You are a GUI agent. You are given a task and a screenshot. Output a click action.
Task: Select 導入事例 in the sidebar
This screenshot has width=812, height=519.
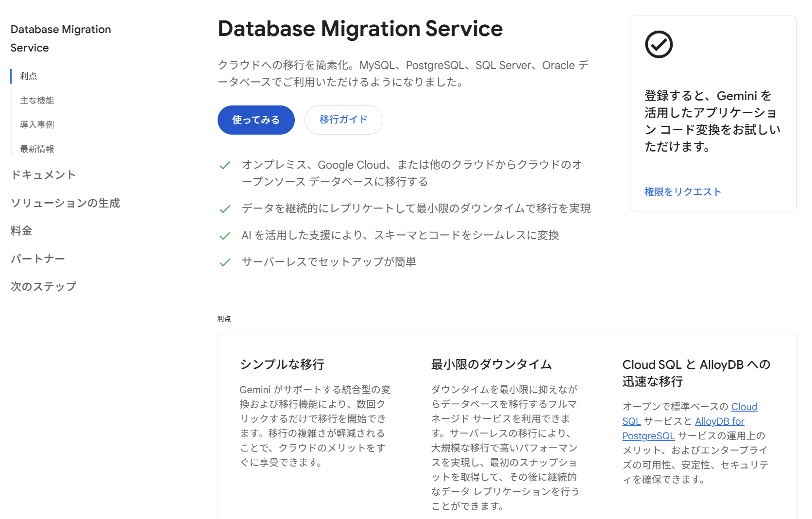pos(37,125)
